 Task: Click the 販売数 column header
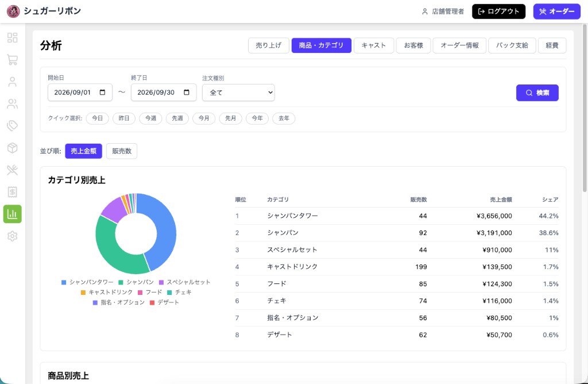(419, 199)
